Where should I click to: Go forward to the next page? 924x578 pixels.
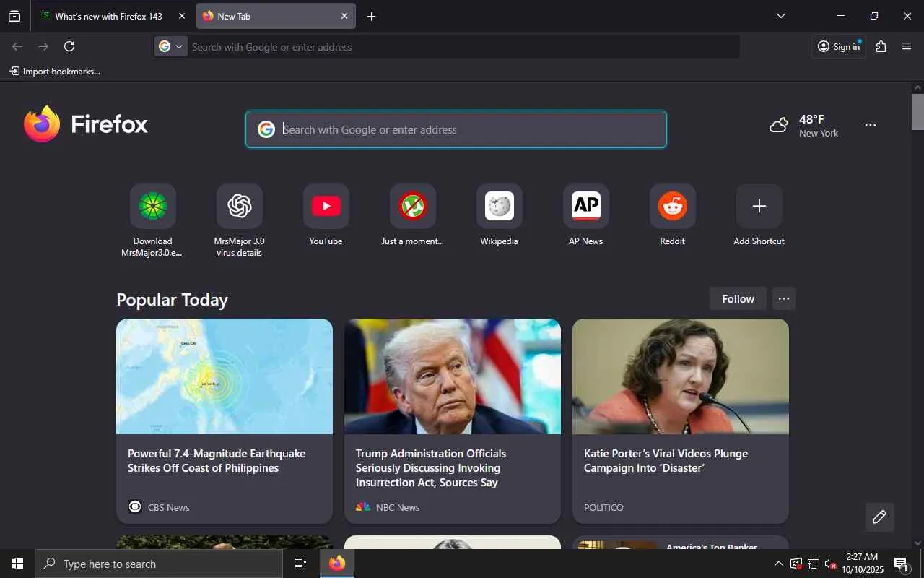43,46
